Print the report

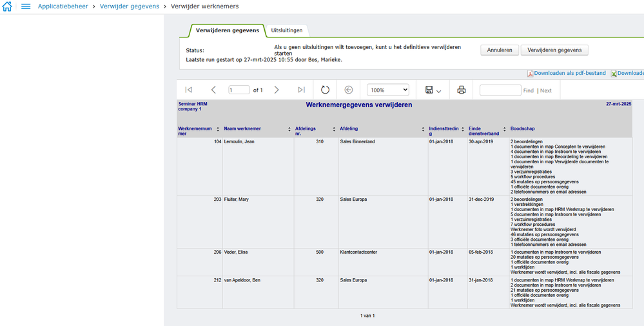point(461,90)
